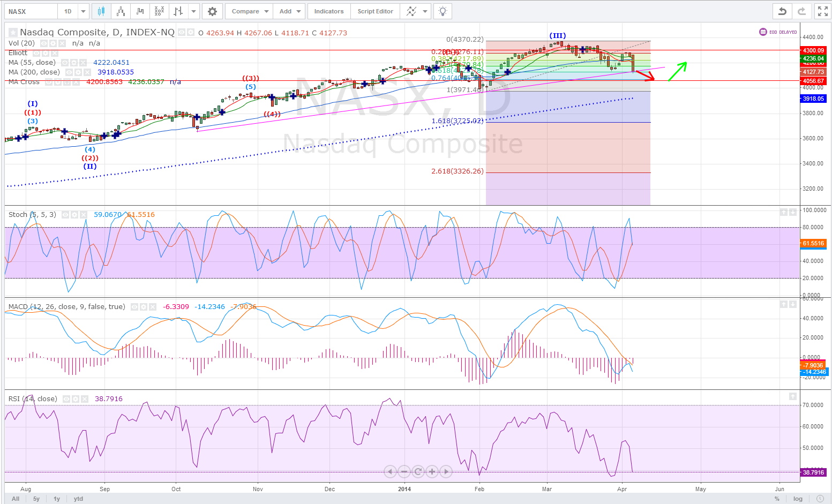Undo the last chart action
Image resolution: width=832 pixels, height=504 pixels.
pyautogui.click(x=783, y=11)
